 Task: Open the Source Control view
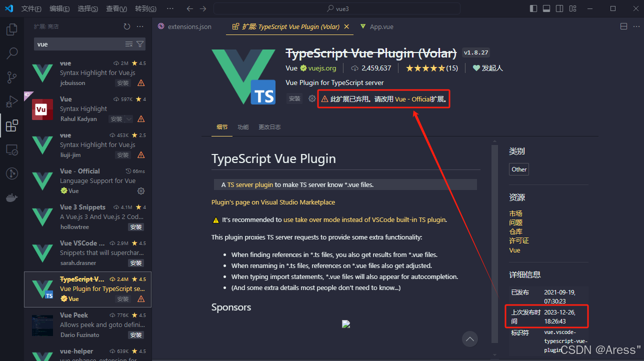click(12, 77)
